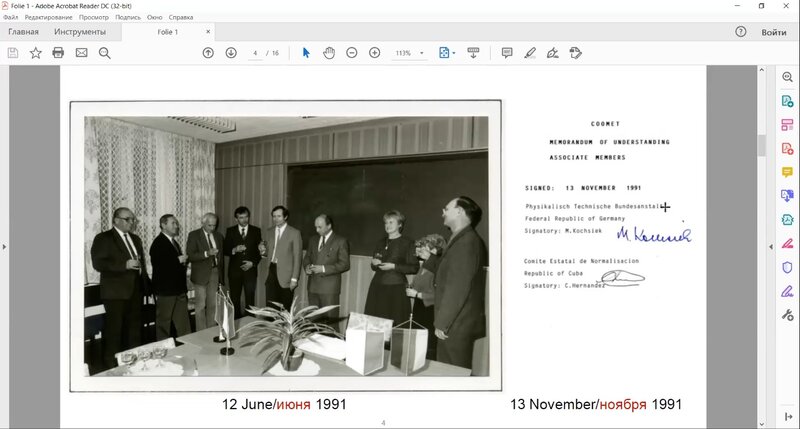Viewport: 800px width, 429px height.
Task: Activate the arrow selection tool
Action: (x=306, y=53)
